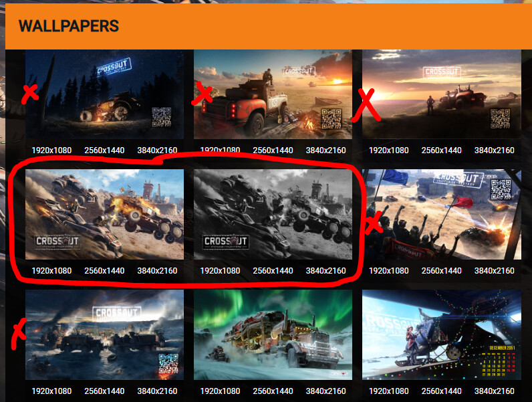
Task: Get aurora Christmas truck wallpaper at 3840x2160
Action: tap(325, 391)
